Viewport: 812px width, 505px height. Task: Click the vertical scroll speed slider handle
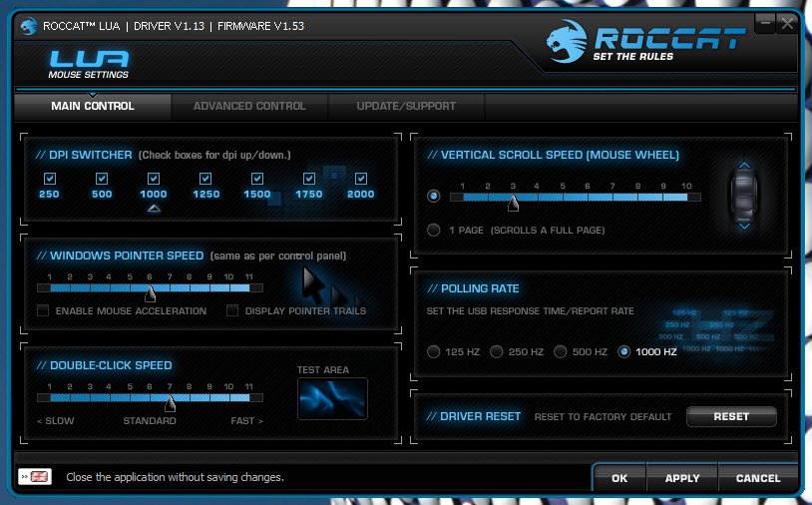click(x=513, y=203)
